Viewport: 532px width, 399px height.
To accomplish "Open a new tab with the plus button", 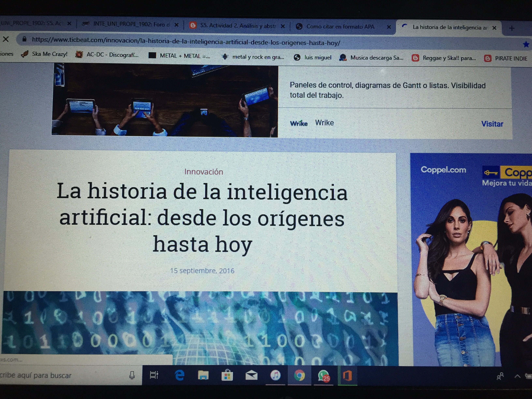I will tap(512, 28).
